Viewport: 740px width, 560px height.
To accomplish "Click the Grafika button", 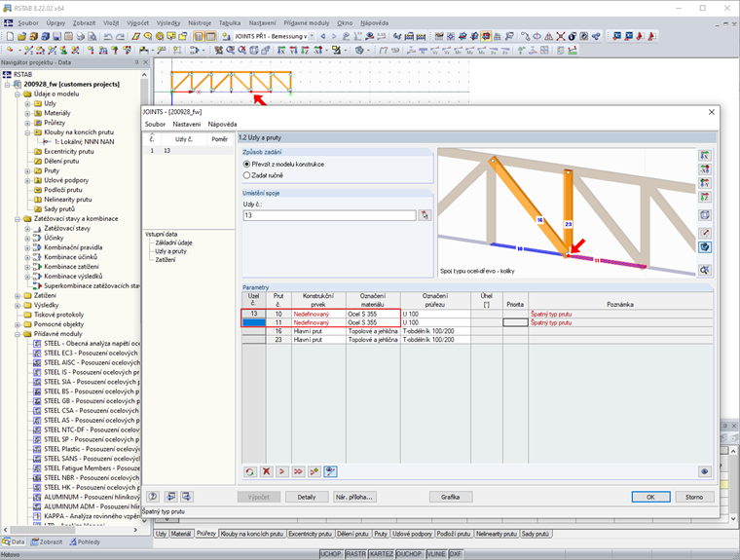I will (x=451, y=497).
